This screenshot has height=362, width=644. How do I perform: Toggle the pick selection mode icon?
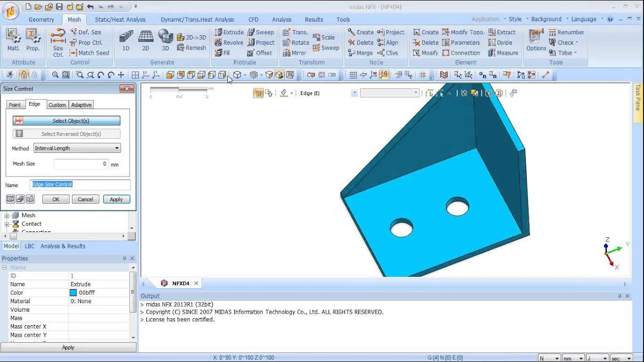[258, 93]
